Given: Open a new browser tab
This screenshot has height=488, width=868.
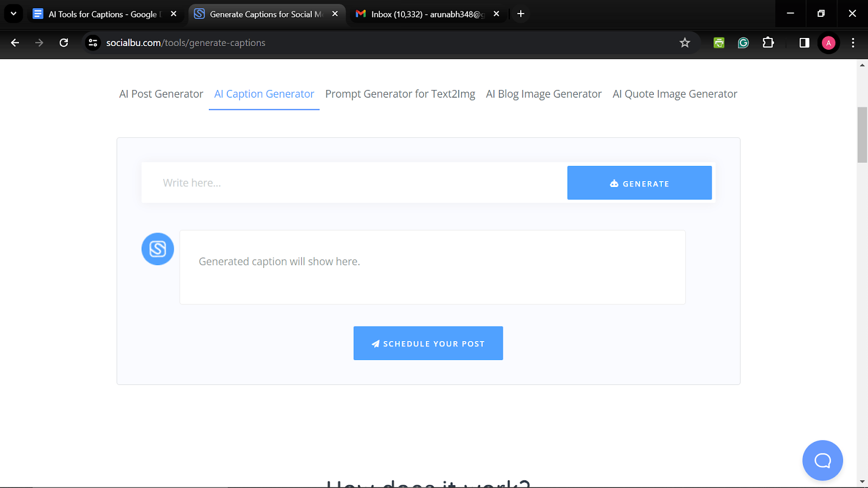Looking at the screenshot, I should [520, 14].
